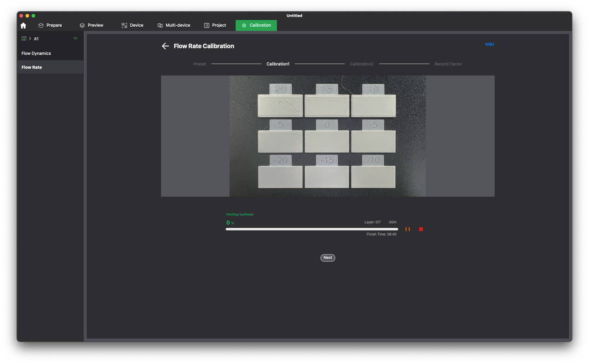
Task: Select Flow Dynamics in the sidebar
Action: click(x=36, y=53)
